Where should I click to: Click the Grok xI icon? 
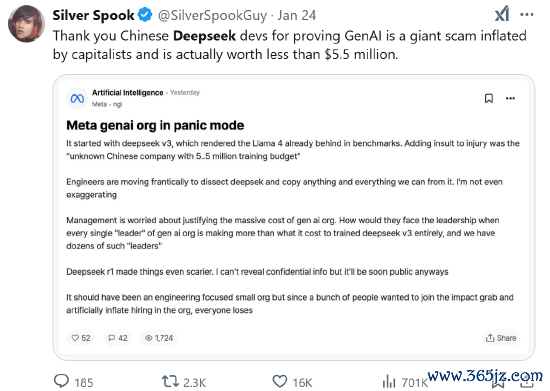[x=502, y=15]
